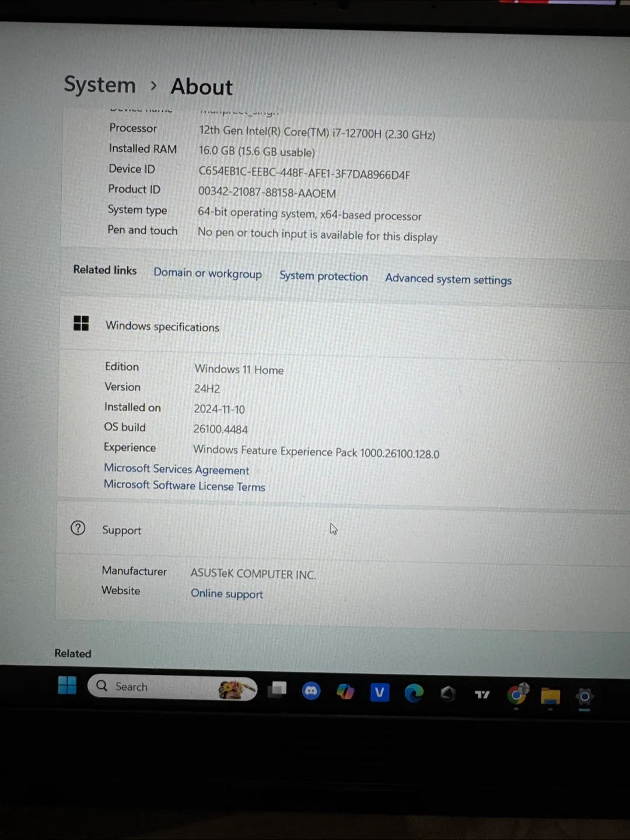
Task: Open the Online support link
Action: [x=227, y=593]
